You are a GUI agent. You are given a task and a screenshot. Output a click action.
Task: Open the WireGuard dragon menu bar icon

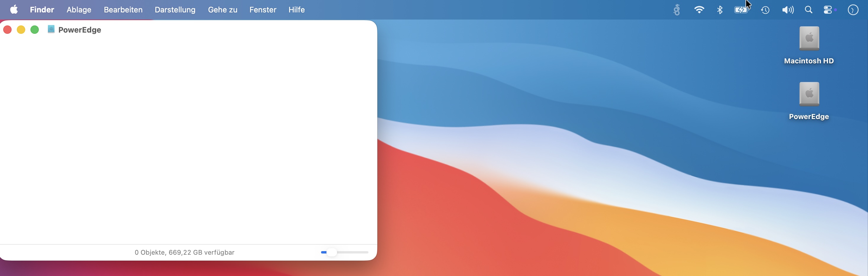677,10
